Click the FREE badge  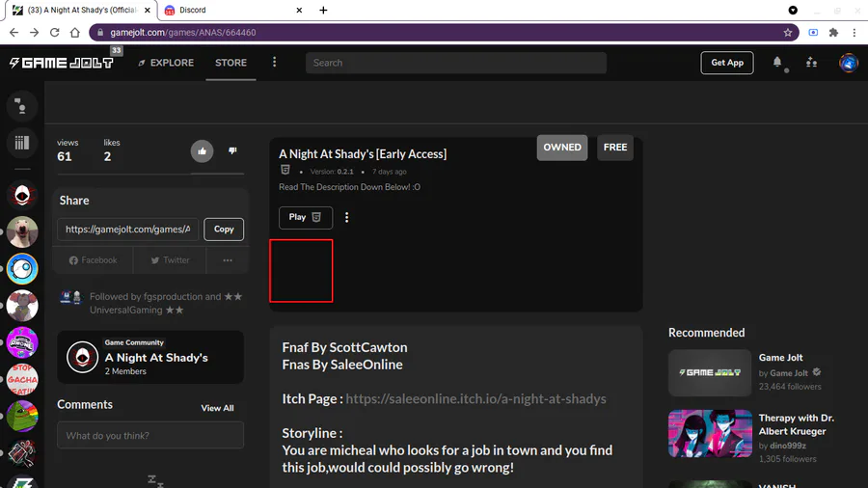(x=615, y=148)
